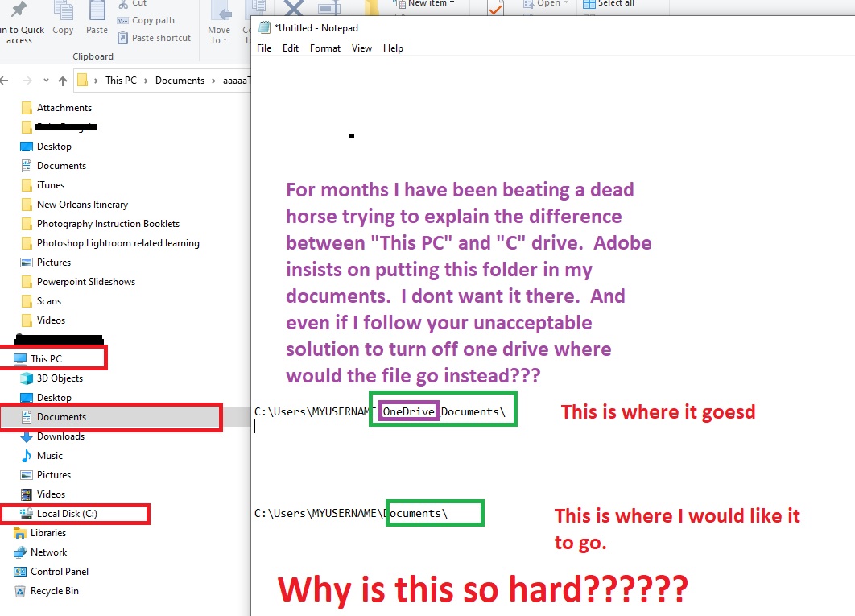Click Paste shortcut in Clipboard group
The width and height of the screenshot is (855, 616).
pos(155,38)
